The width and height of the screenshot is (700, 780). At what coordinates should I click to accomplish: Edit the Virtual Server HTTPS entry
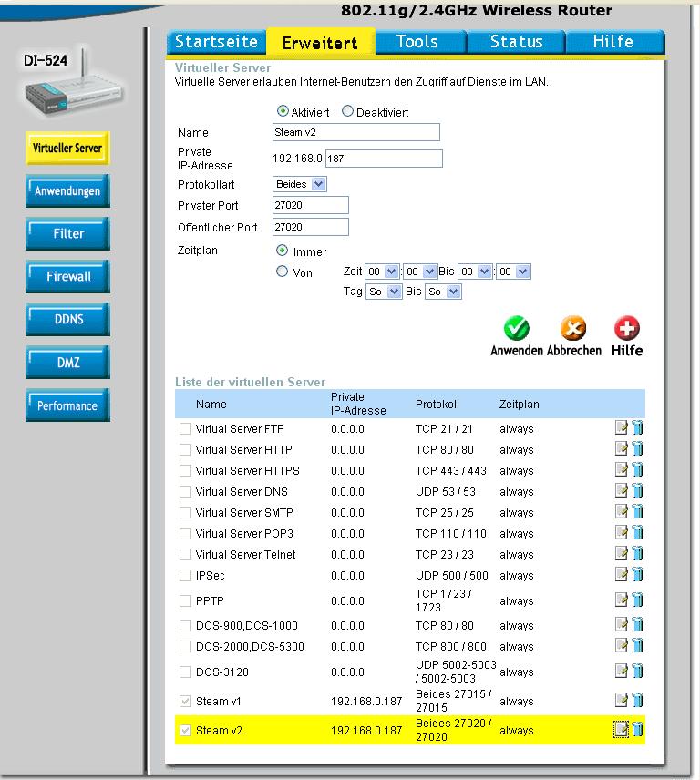point(621,469)
